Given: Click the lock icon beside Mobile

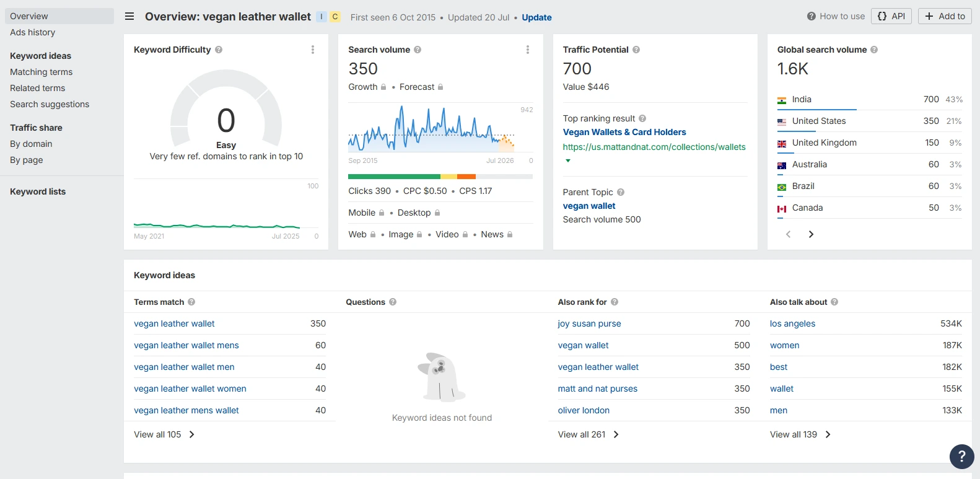Looking at the screenshot, I should 382,213.
